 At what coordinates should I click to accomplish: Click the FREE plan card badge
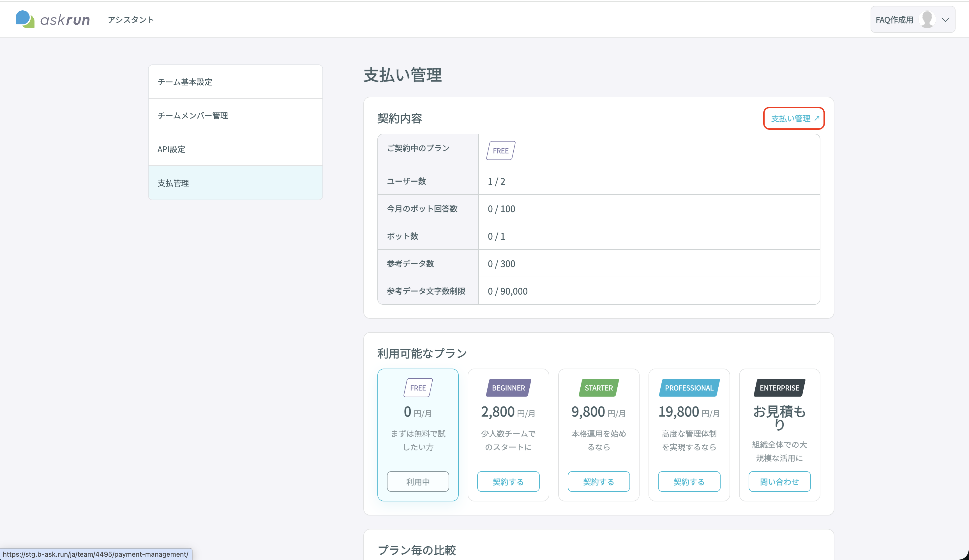(x=418, y=388)
